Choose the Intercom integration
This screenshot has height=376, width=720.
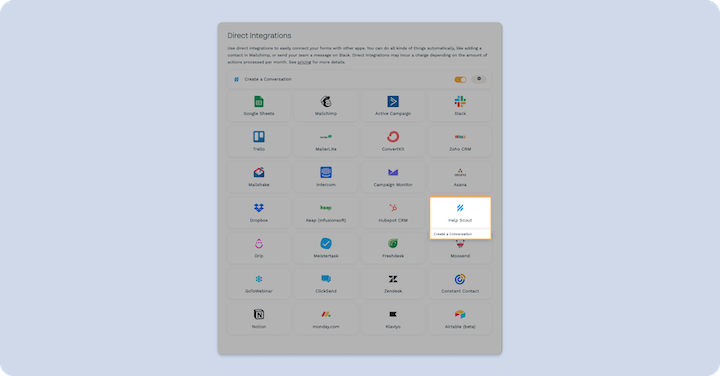point(326,177)
